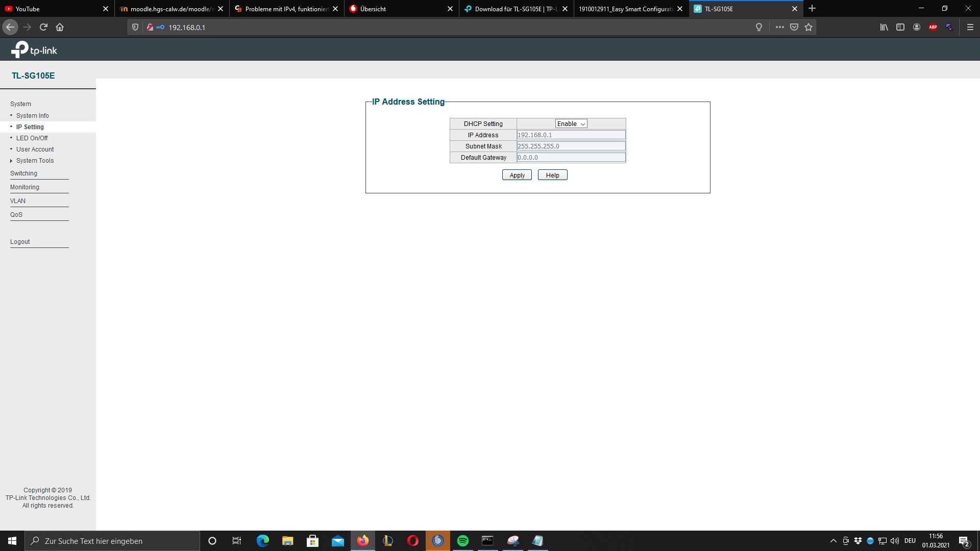Open the VLAN settings section
Image resolution: width=980 pixels, height=551 pixels.
click(18, 201)
